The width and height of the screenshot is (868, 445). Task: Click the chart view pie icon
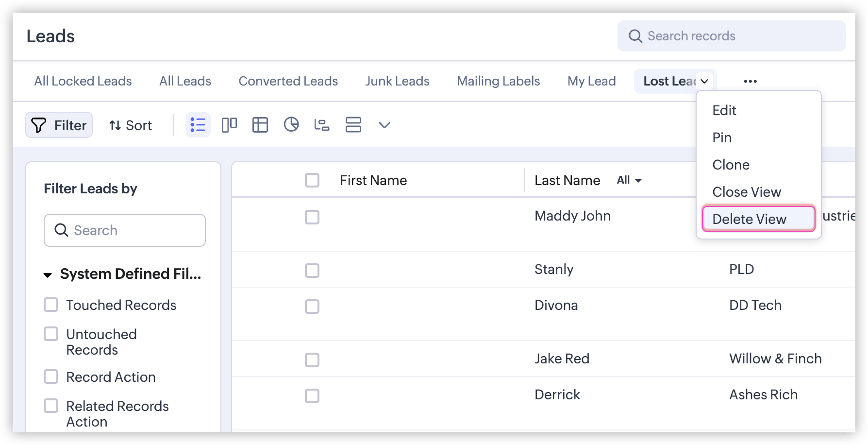[291, 125]
